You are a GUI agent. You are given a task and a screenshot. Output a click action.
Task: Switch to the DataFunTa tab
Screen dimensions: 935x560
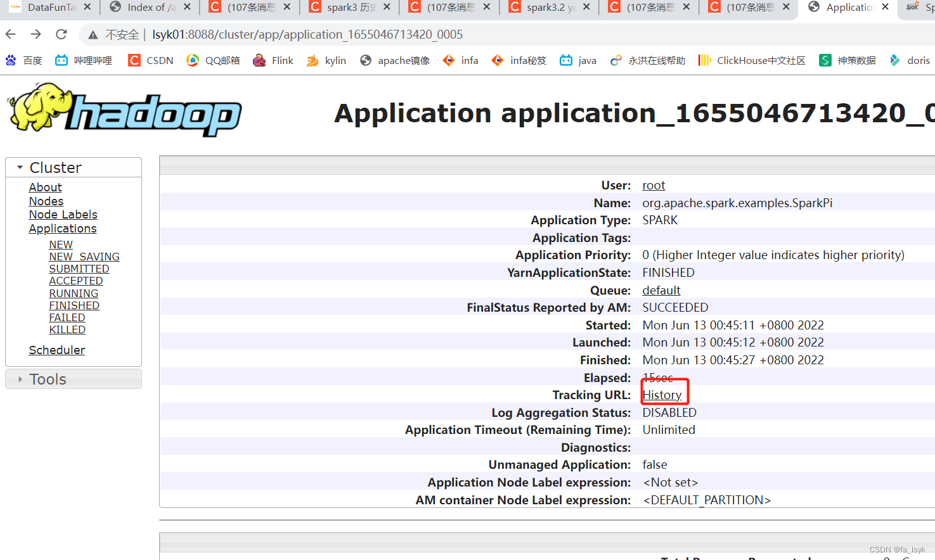point(51,7)
